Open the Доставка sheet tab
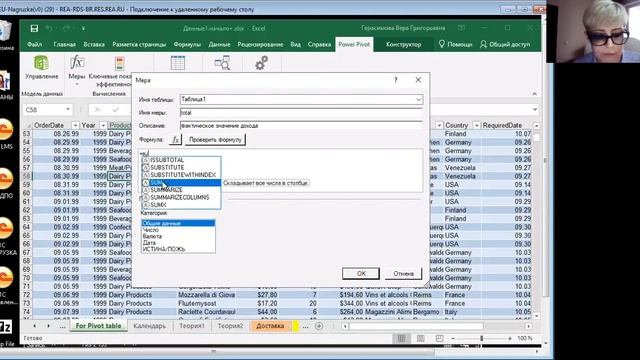This screenshot has height=360, width=640. [270, 326]
